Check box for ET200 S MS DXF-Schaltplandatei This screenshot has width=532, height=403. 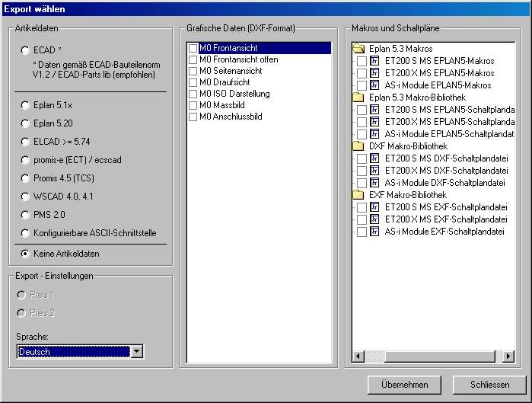point(362,159)
